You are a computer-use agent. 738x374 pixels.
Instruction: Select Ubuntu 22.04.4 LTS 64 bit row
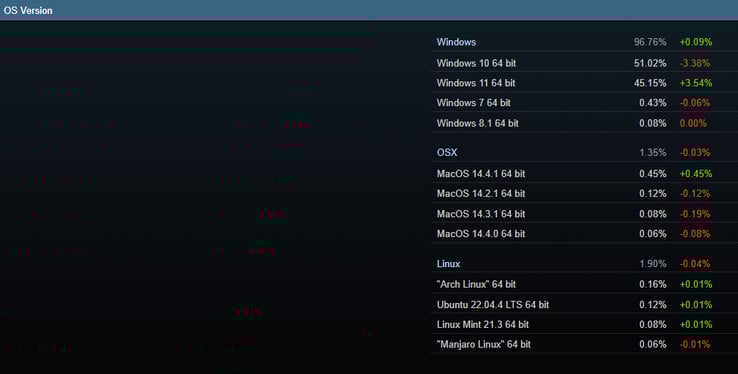coord(584,304)
